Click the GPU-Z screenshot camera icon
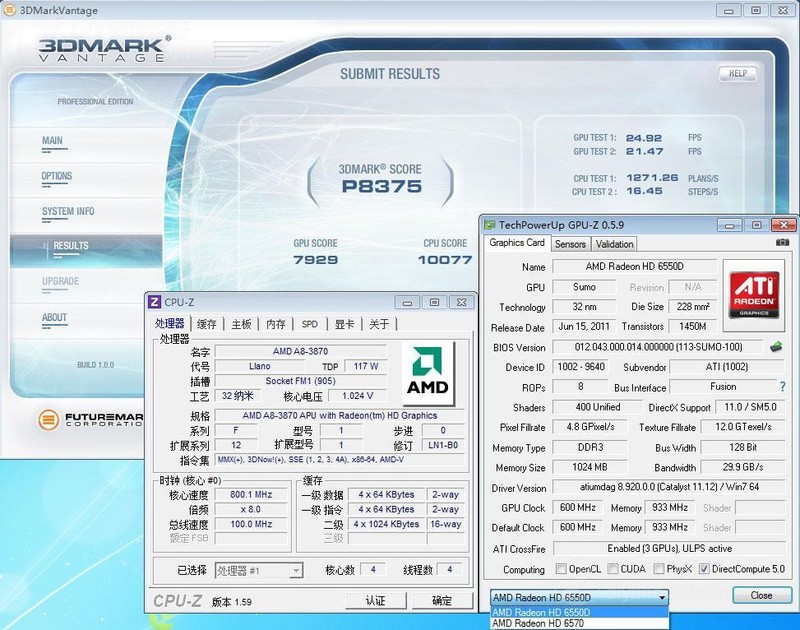Image resolution: width=800 pixels, height=630 pixels. coord(782,243)
